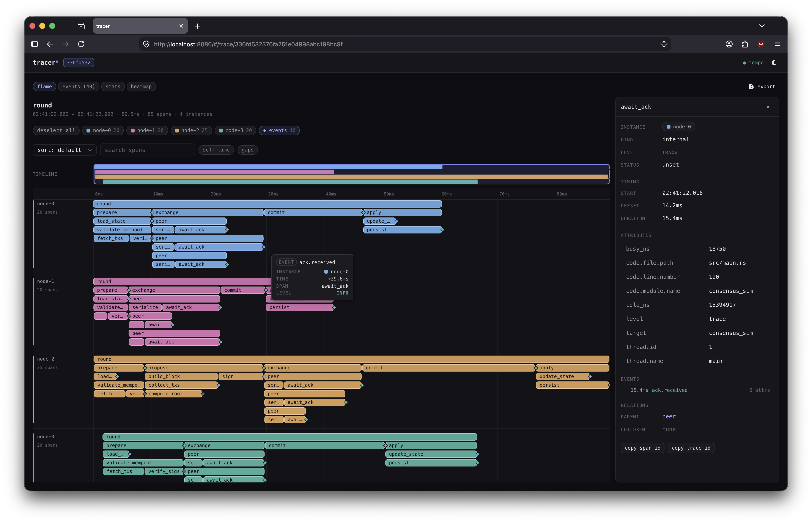Click the timeline overview minimap
This screenshot has height=523, width=812.
pos(351,174)
